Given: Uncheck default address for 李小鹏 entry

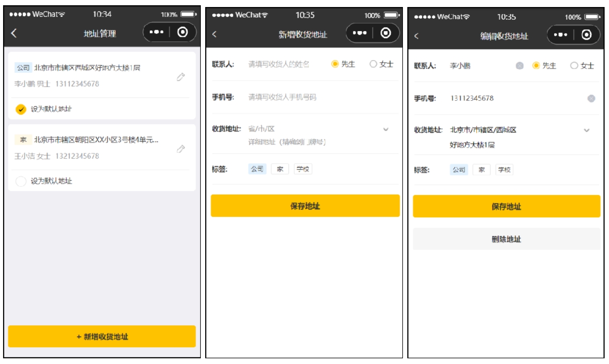Looking at the screenshot, I should coord(21,109).
